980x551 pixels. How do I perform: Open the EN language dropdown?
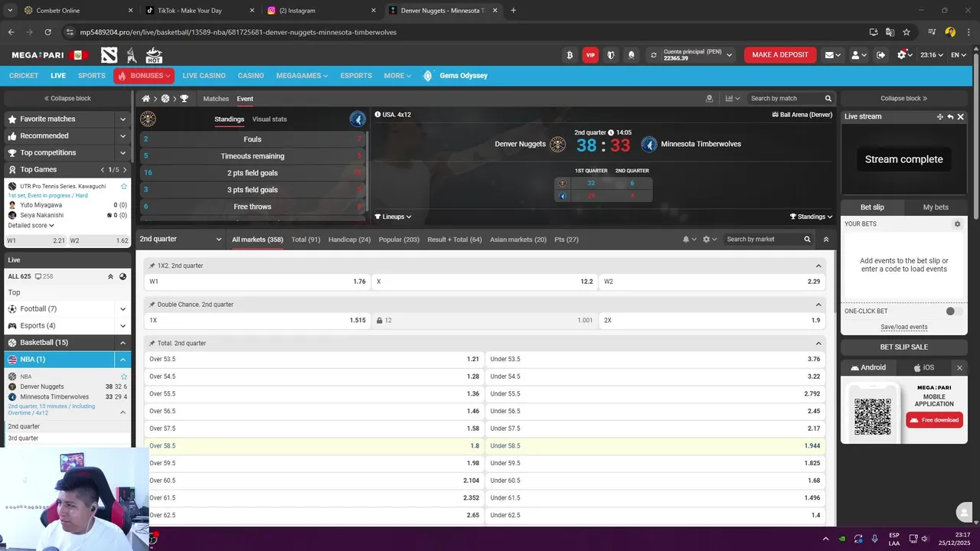[959, 55]
